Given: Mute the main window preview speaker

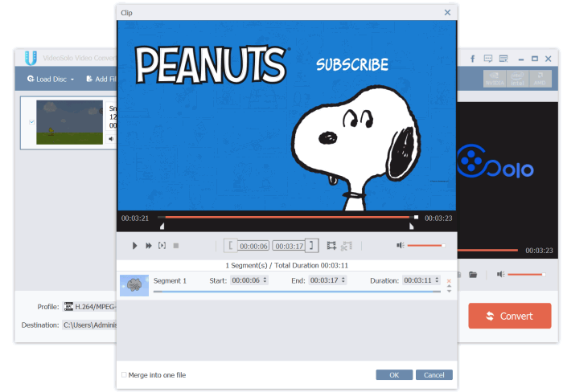Looking at the screenshot, I should (500, 275).
